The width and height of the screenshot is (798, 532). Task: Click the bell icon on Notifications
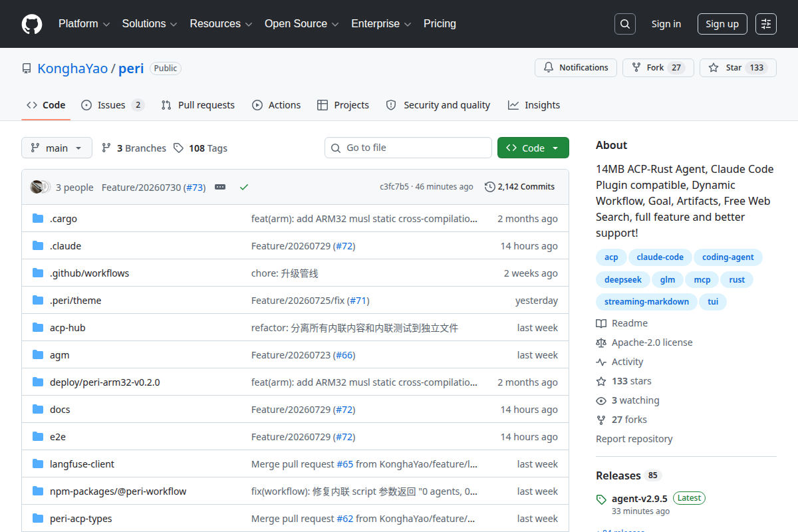549,68
